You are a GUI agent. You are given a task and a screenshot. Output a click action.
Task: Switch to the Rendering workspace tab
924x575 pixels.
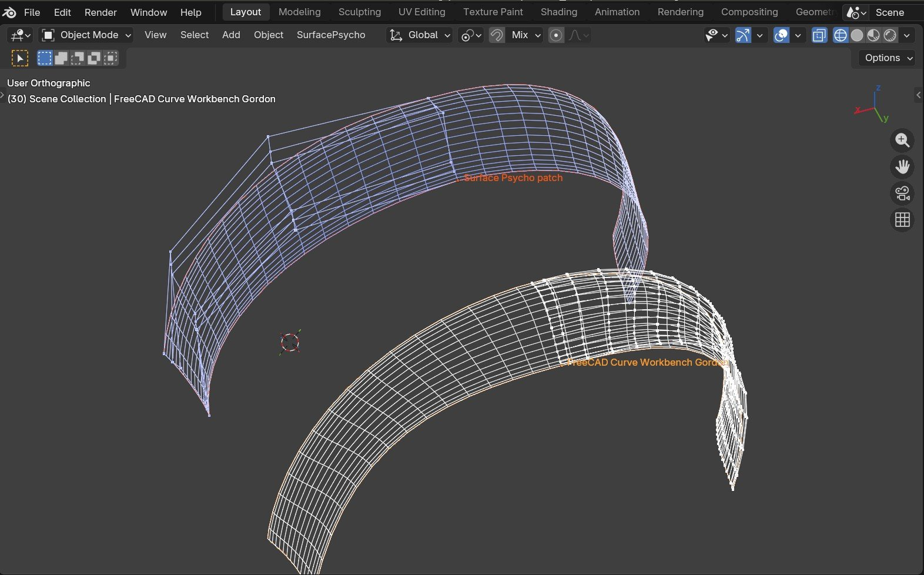pyautogui.click(x=681, y=12)
